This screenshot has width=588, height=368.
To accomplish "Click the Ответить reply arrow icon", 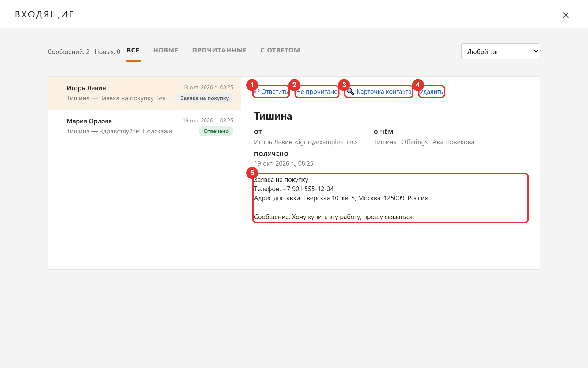I will click(257, 91).
